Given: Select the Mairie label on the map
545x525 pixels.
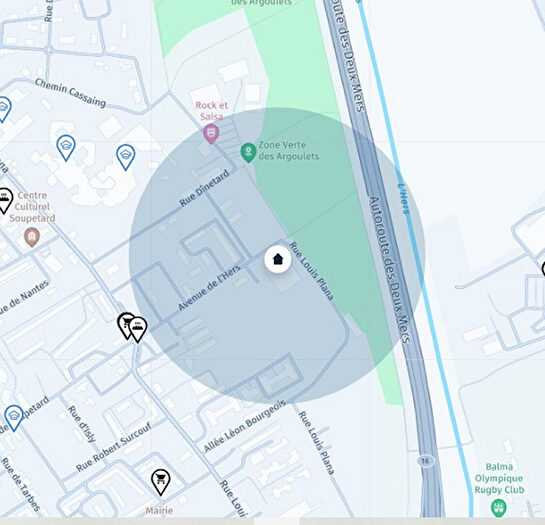Looking at the screenshot, I should pos(159,510).
